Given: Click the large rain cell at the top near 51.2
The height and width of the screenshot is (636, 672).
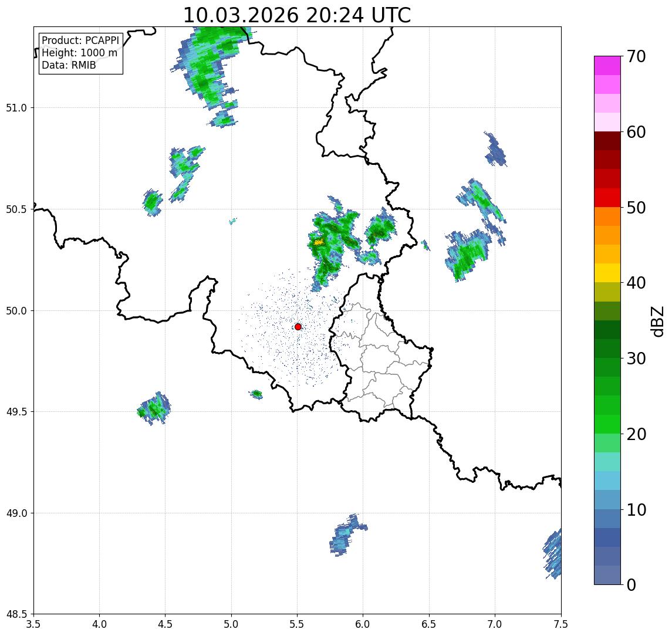Looking at the screenshot, I should click(210, 69).
